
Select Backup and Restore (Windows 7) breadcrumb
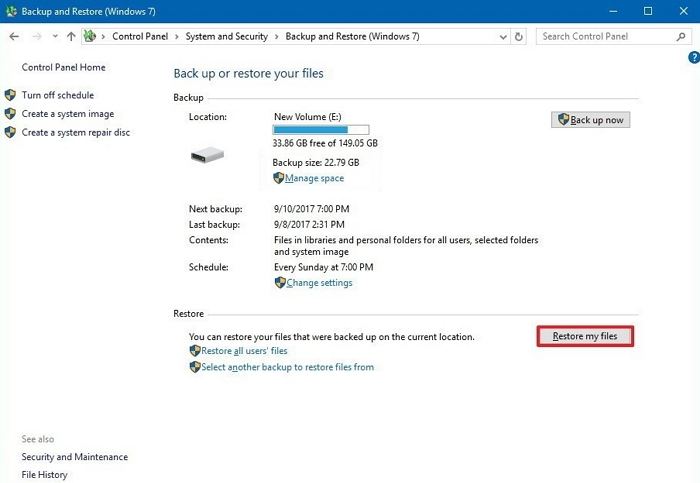(x=352, y=37)
